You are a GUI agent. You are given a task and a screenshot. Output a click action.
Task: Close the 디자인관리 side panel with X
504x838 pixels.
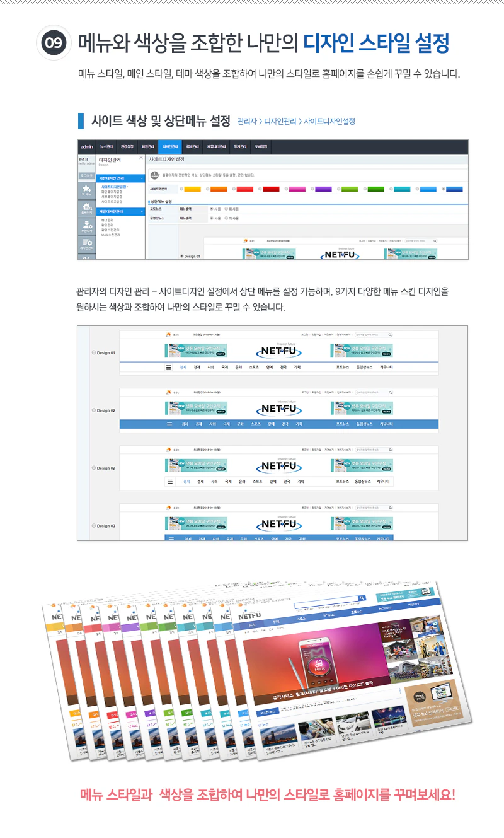click(x=141, y=158)
